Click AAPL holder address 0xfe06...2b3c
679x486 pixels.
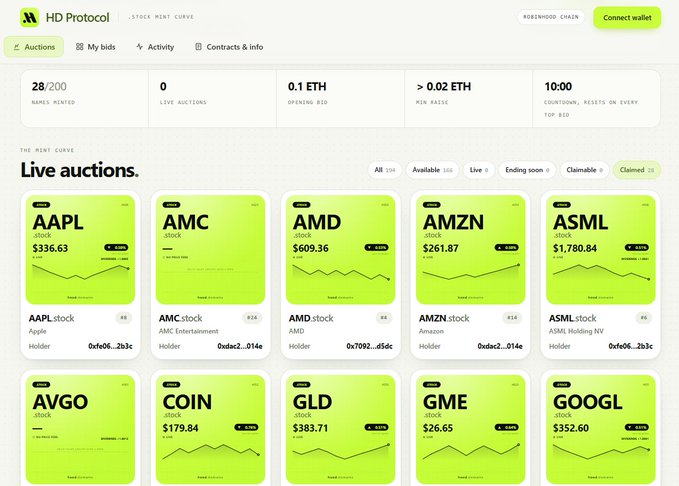(x=110, y=346)
